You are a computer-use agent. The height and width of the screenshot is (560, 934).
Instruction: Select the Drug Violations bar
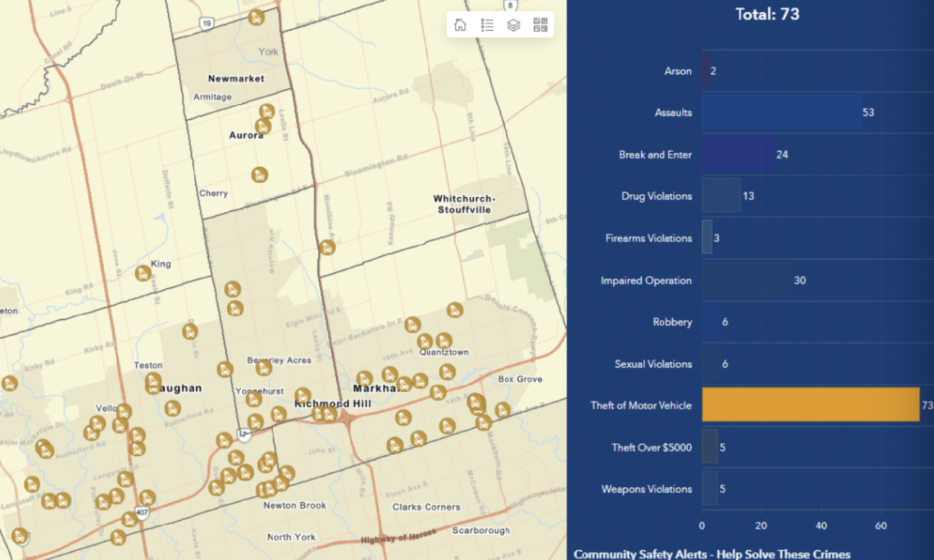click(x=721, y=196)
